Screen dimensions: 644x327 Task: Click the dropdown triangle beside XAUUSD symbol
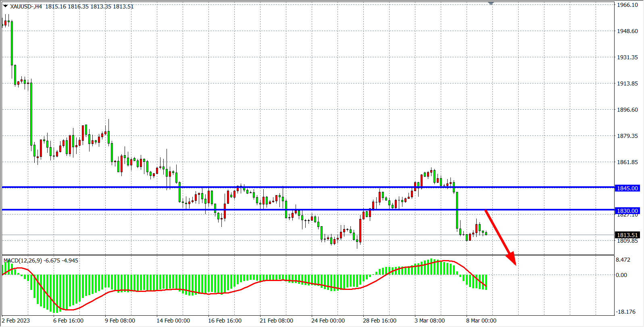5,6
